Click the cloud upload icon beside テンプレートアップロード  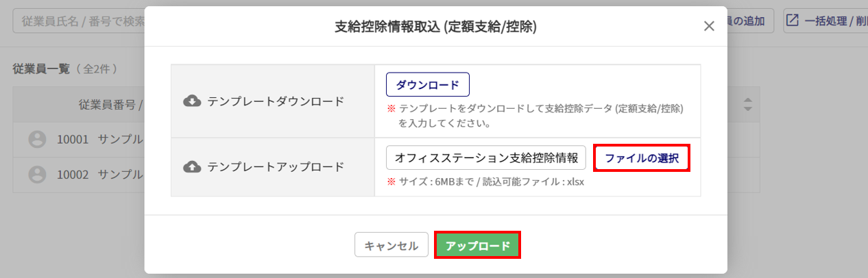[192, 166]
